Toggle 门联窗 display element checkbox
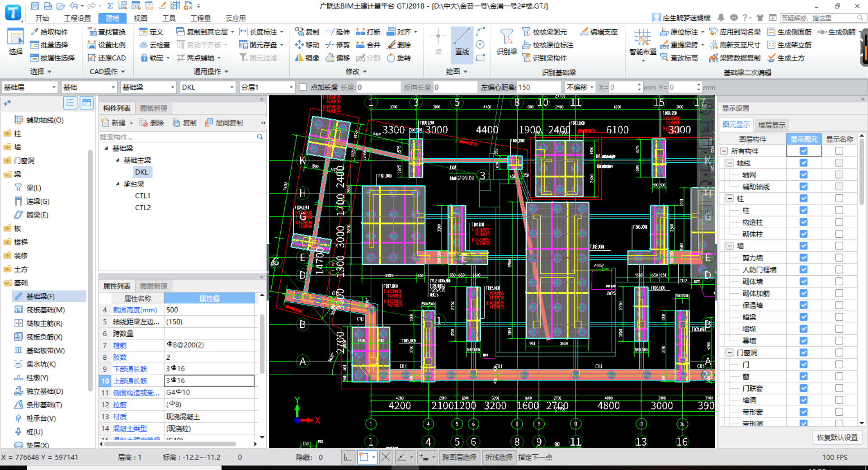Viewport: 868px width, 470px height. pyautogui.click(x=803, y=388)
